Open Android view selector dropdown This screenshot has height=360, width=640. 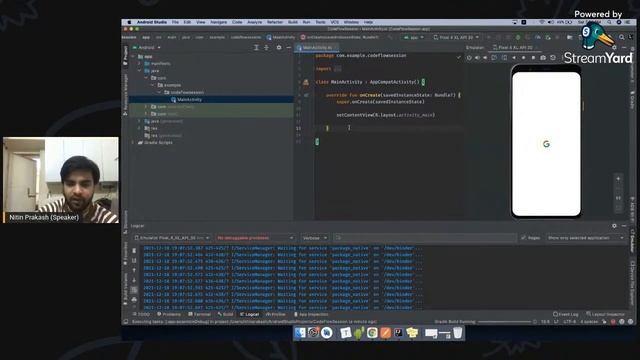point(147,48)
